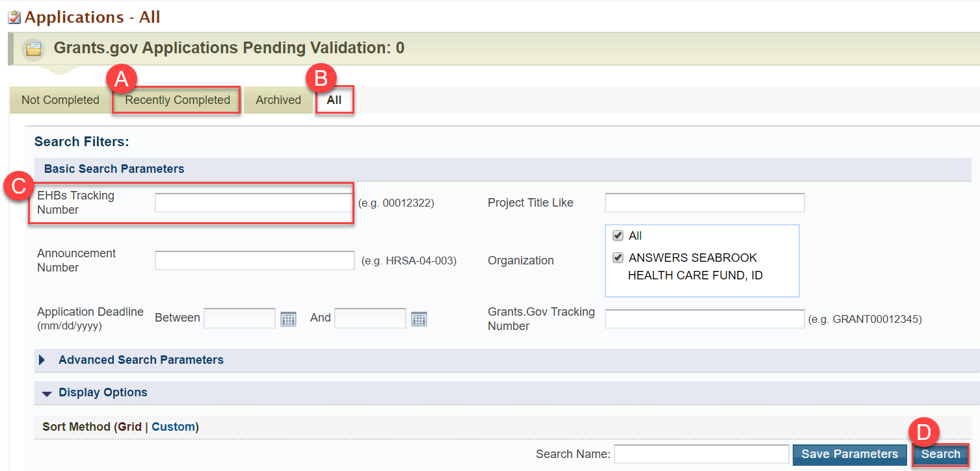Click the Between deadline date field
This screenshot has height=471, width=980.
coord(240,318)
